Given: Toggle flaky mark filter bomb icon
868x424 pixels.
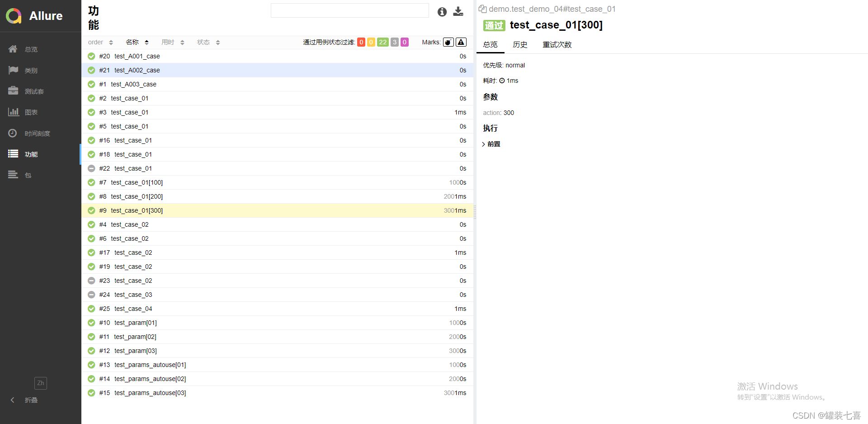Looking at the screenshot, I should coord(448,42).
